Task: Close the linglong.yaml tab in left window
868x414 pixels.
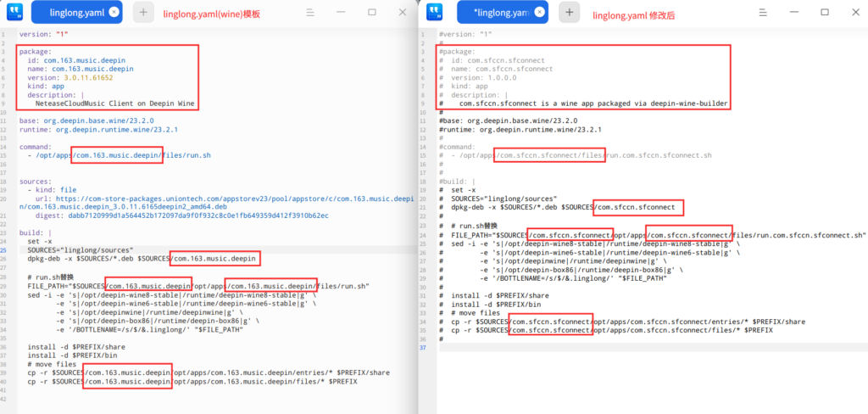Action: (x=113, y=13)
